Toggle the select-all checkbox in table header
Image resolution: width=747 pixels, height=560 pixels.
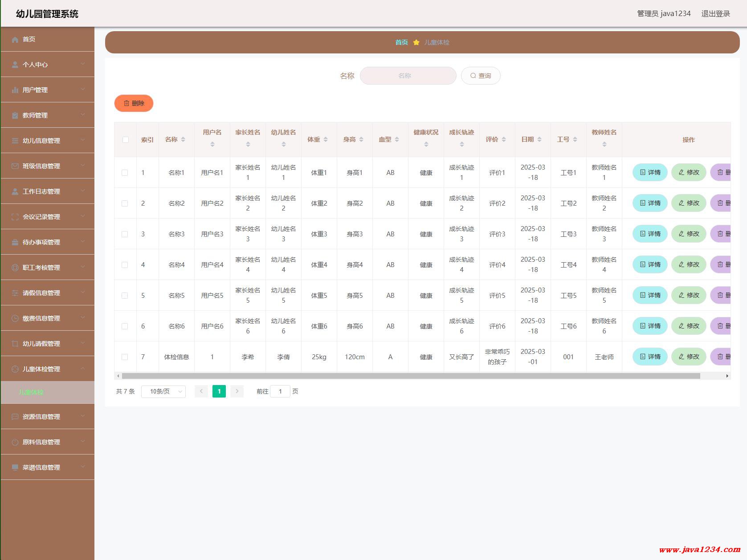coord(126,140)
